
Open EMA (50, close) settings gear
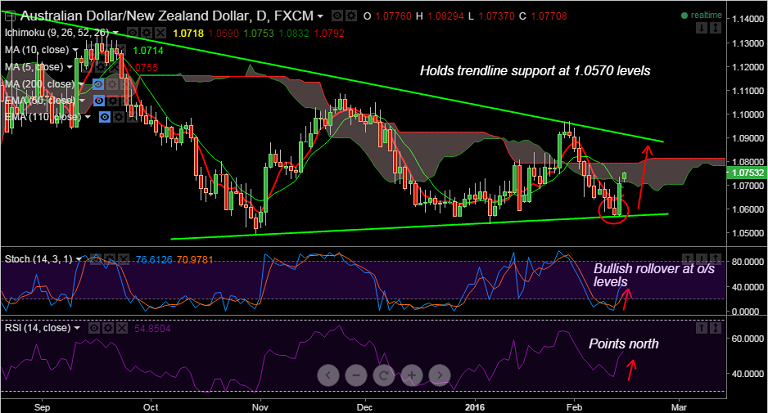(113, 101)
